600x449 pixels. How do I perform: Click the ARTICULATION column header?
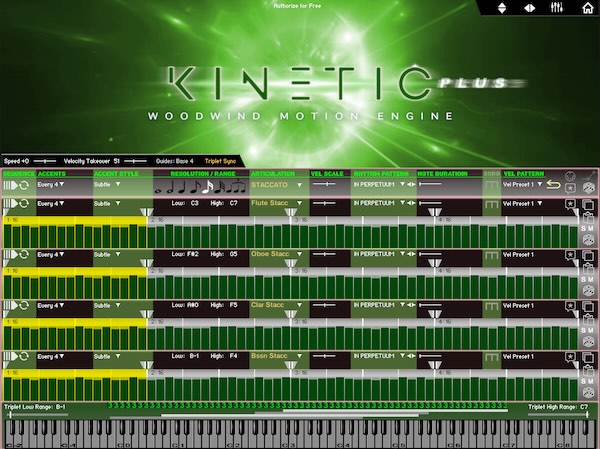[271, 174]
